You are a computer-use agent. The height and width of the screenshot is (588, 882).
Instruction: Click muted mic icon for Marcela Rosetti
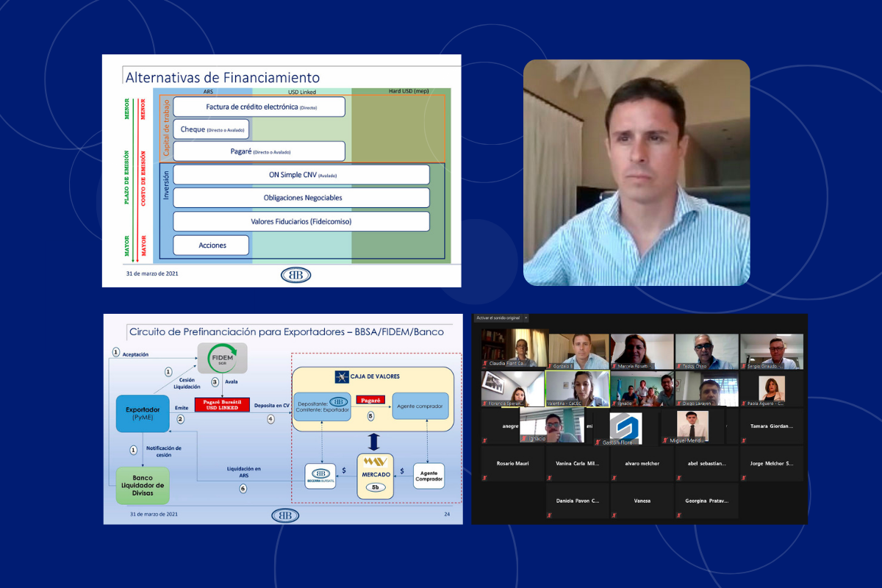click(614, 365)
